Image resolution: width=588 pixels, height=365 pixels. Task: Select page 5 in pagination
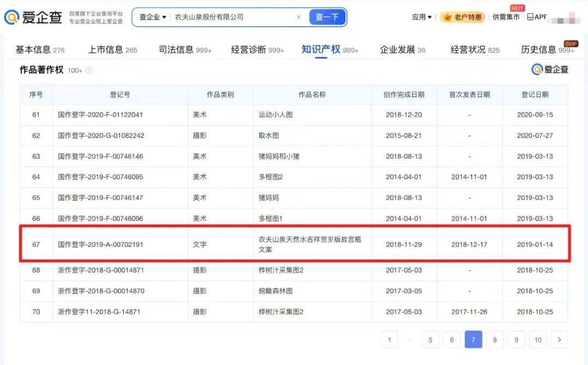pyautogui.click(x=430, y=339)
